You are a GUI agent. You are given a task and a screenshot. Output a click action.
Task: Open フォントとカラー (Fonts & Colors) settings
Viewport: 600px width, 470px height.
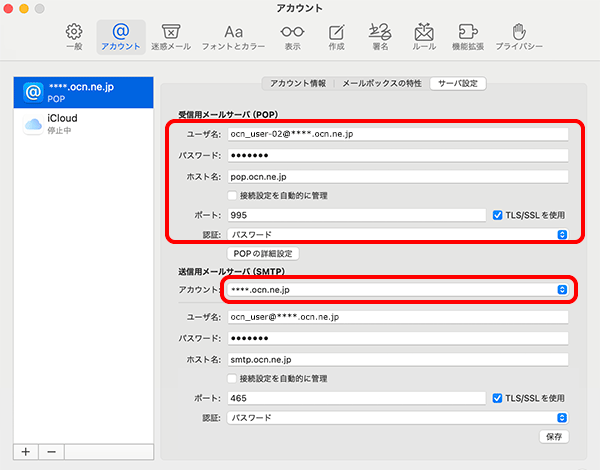click(233, 37)
